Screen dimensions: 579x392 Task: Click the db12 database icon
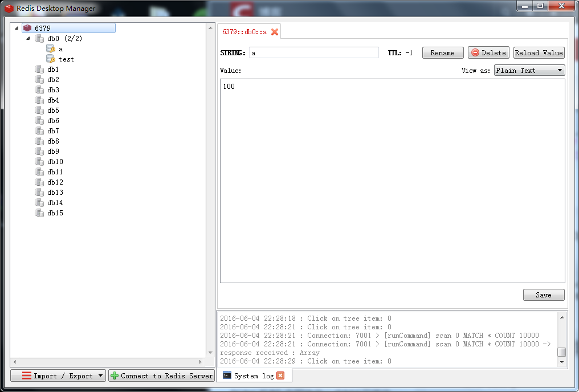pos(39,182)
